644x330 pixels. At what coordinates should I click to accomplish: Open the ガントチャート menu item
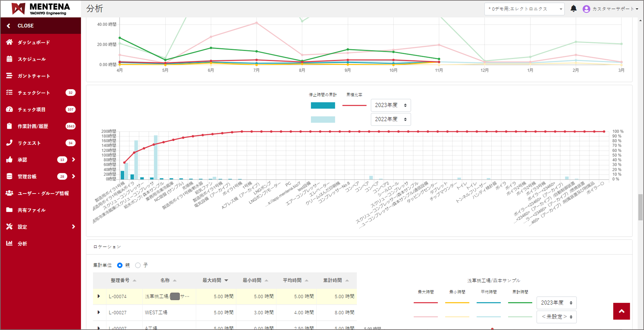point(34,76)
